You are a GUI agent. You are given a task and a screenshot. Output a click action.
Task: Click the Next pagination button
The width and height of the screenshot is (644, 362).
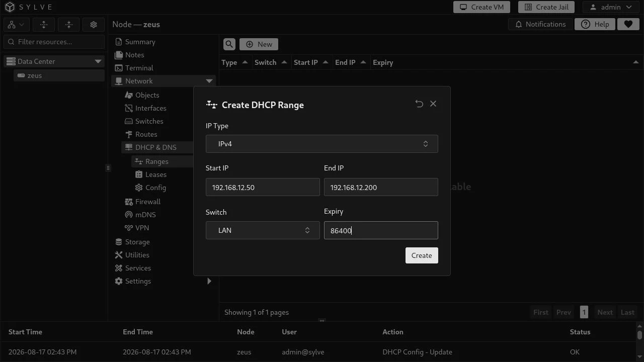tap(605, 312)
